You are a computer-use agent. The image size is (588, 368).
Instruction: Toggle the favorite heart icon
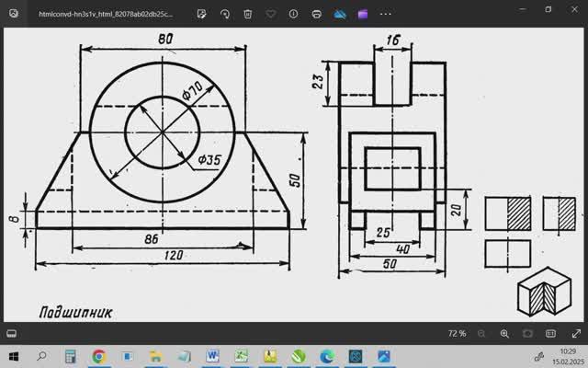pyautogui.click(x=271, y=14)
